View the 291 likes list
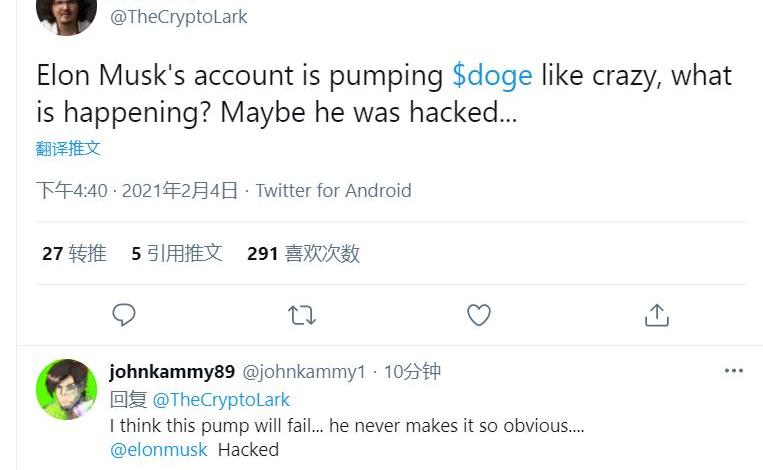763x470 pixels. (303, 254)
